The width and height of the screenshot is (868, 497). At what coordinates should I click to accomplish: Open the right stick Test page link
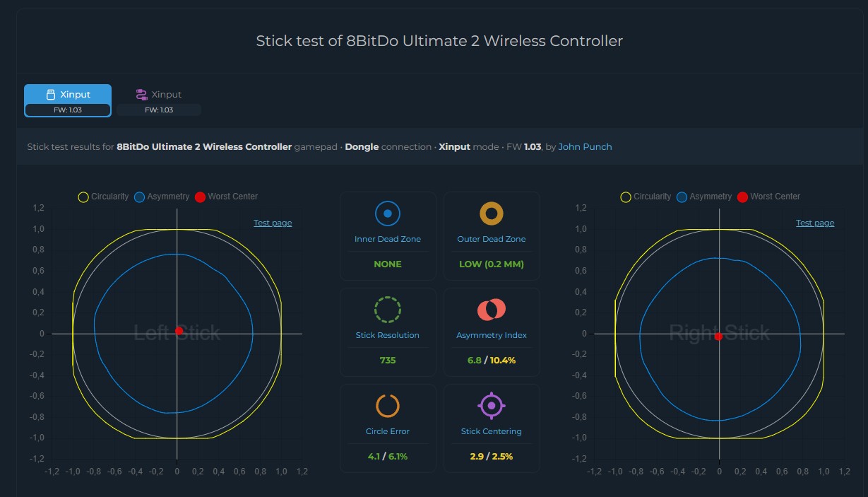pyautogui.click(x=815, y=223)
